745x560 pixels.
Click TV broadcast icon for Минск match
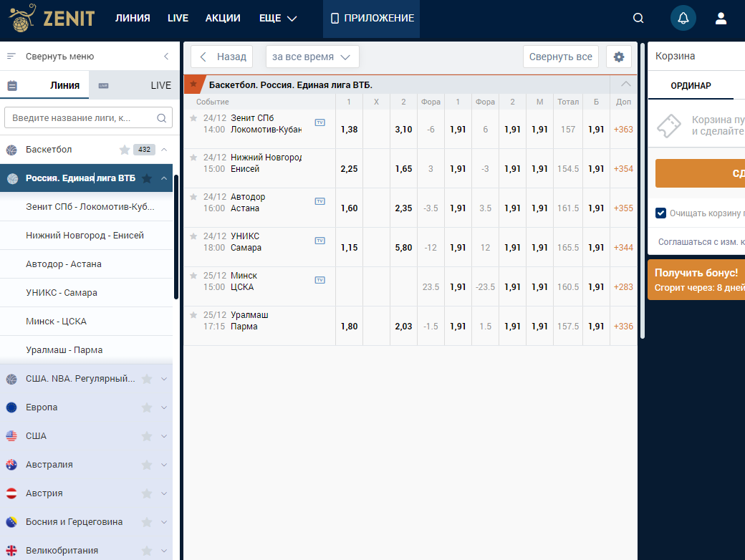[x=319, y=280]
